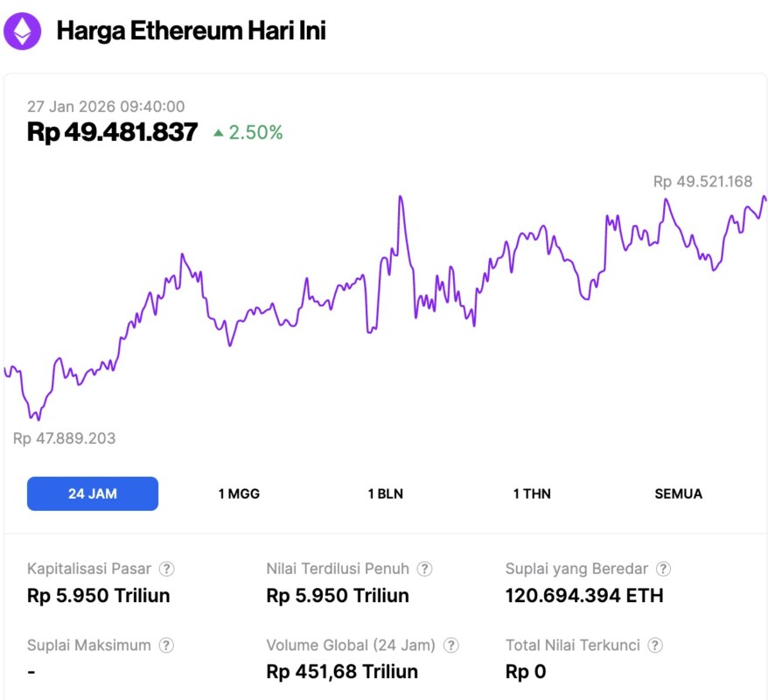
Task: Switch chart to 1 MGG range
Action: [239, 493]
